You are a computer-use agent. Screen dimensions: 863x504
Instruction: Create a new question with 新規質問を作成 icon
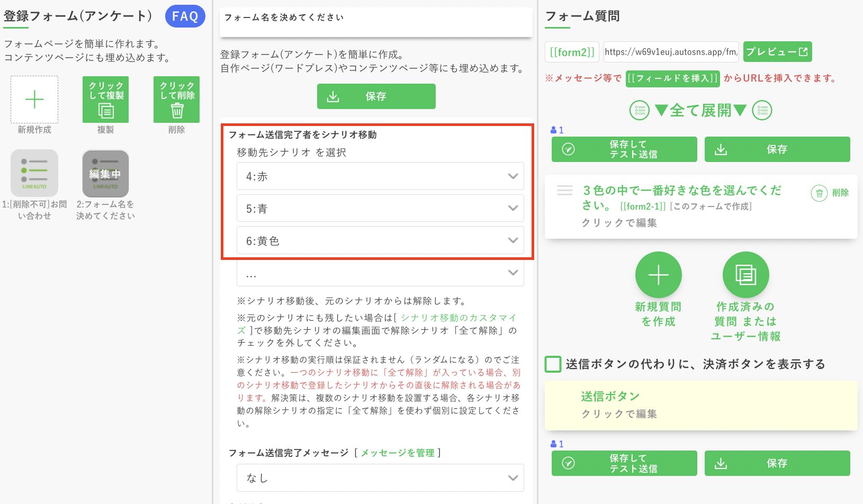[x=658, y=275]
